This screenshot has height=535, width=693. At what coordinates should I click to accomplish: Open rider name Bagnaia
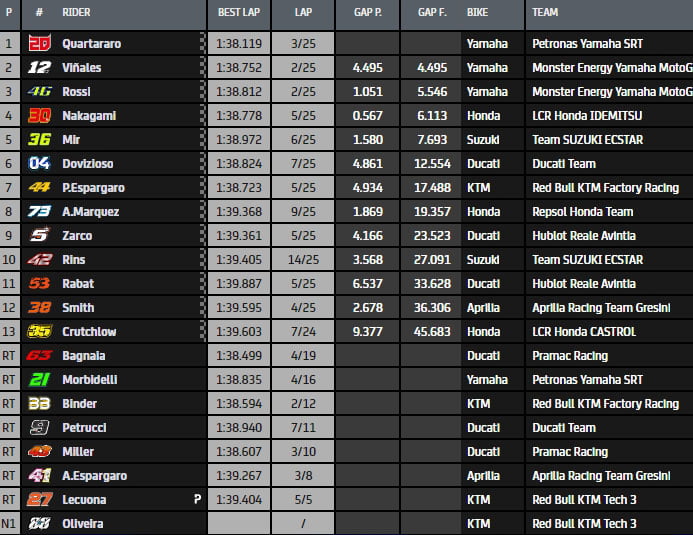83,355
